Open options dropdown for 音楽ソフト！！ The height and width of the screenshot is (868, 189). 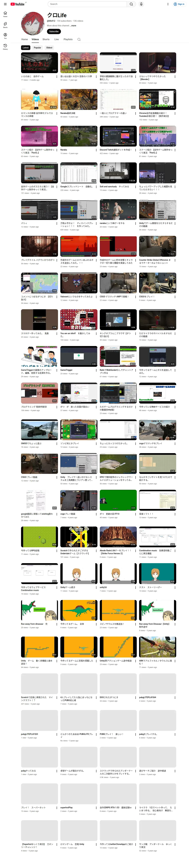(175, 514)
